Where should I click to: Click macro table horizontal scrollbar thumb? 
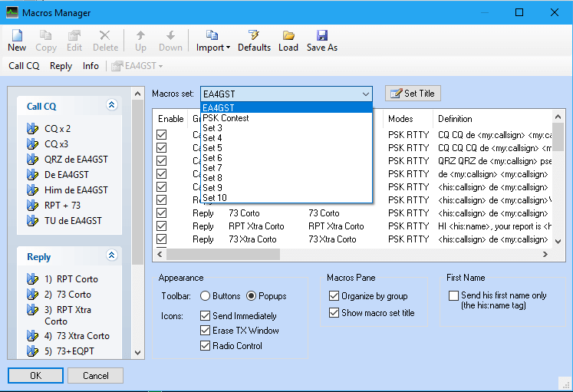point(223,254)
